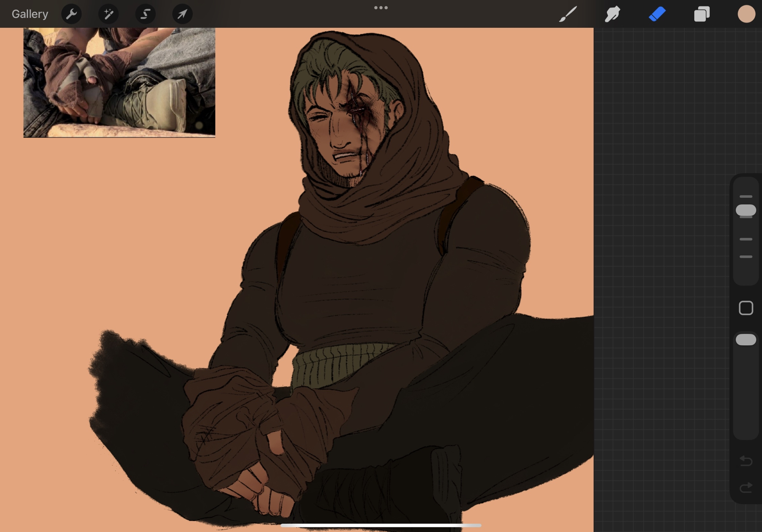The height and width of the screenshot is (532, 762).
Task: Click the brush size slider handle
Action: [746, 210]
